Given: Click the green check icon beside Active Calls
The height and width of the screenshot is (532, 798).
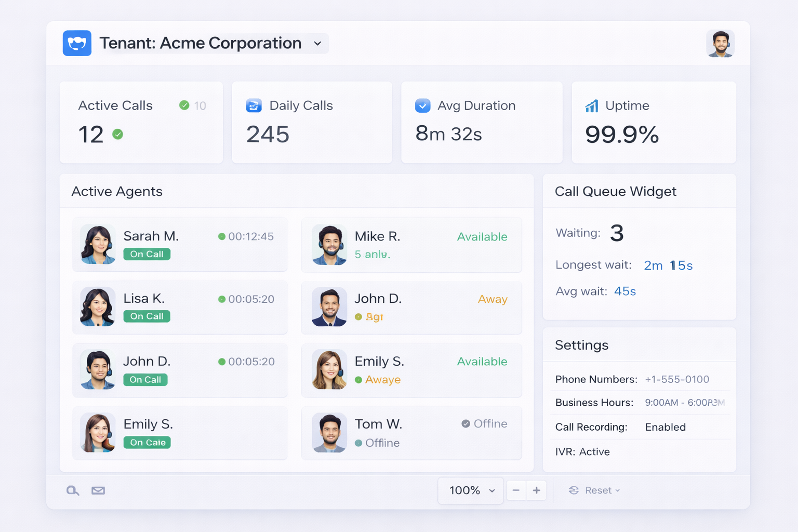Looking at the screenshot, I should (184, 105).
